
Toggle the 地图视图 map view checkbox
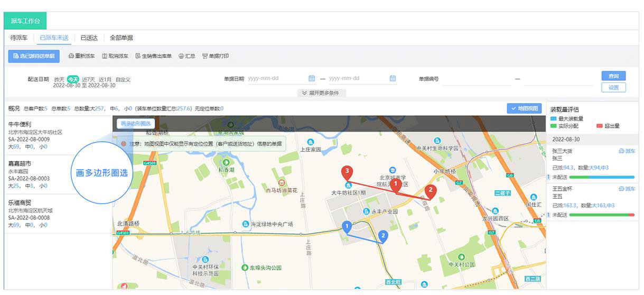(513, 108)
